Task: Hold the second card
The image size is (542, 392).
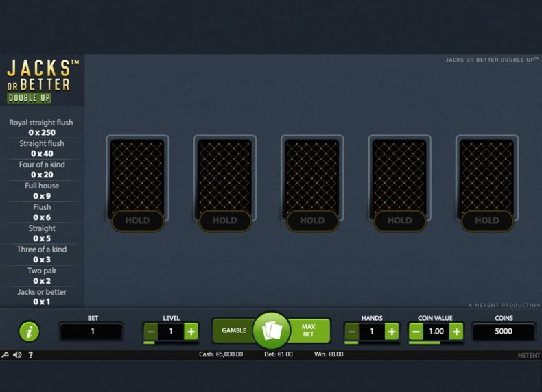Action: pos(225,221)
